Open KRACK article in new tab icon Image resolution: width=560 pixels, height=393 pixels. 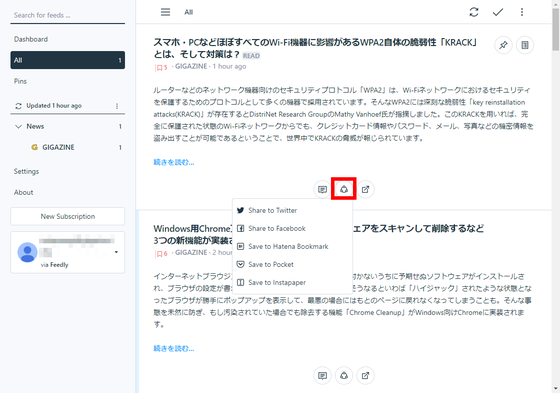[x=365, y=189]
